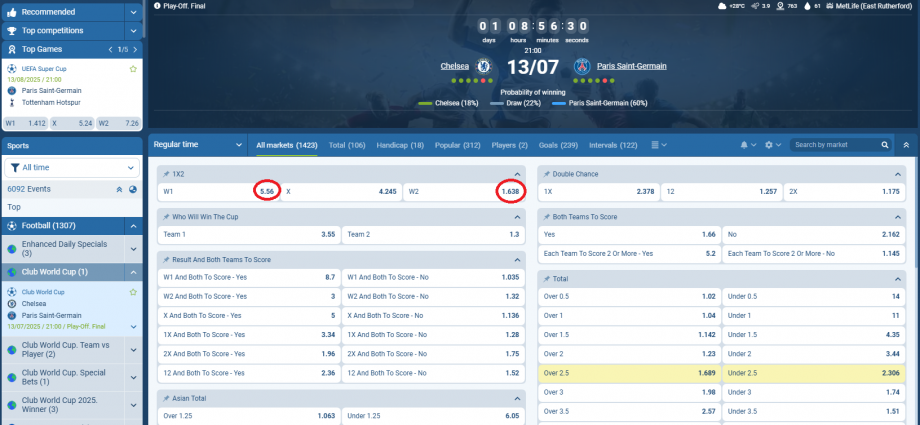Click the Chelsea club crest

pyautogui.click(x=483, y=66)
